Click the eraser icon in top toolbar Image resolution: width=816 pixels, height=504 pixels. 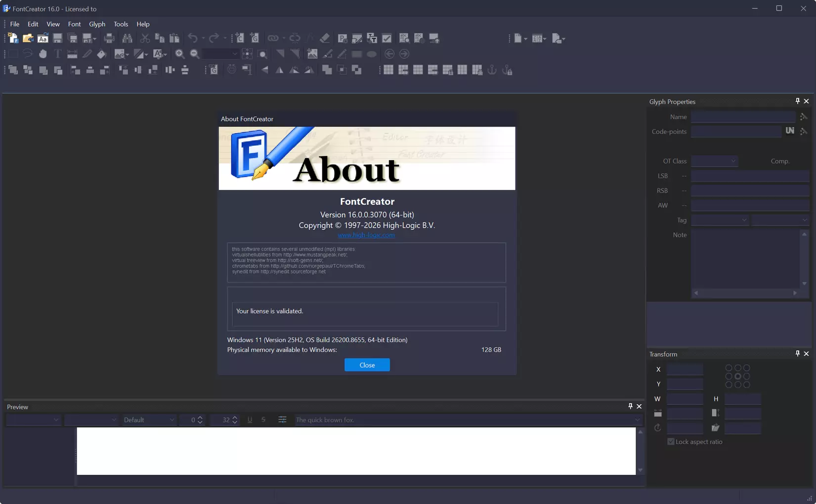[325, 38]
